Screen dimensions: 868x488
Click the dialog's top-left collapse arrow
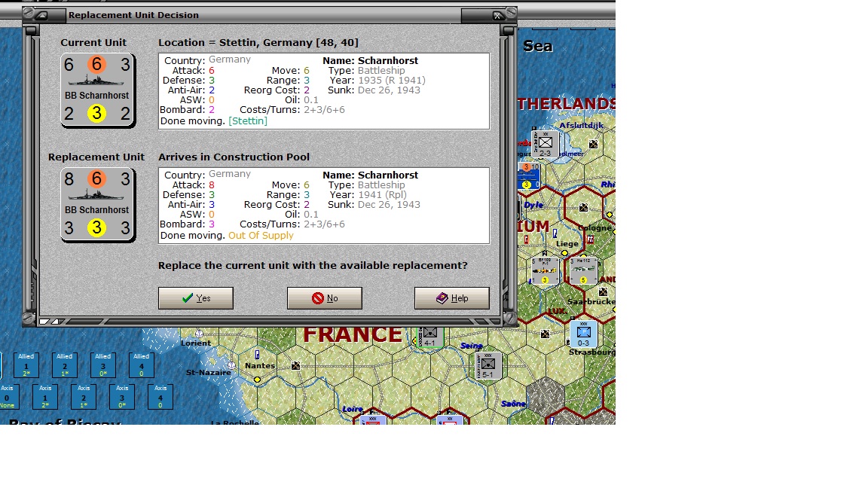pos(41,15)
